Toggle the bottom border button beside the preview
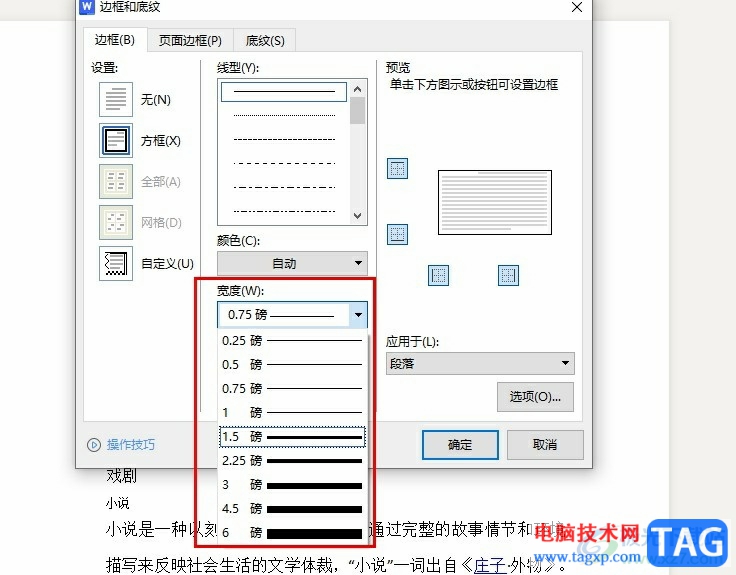Image resolution: width=736 pixels, height=575 pixels. click(x=398, y=234)
